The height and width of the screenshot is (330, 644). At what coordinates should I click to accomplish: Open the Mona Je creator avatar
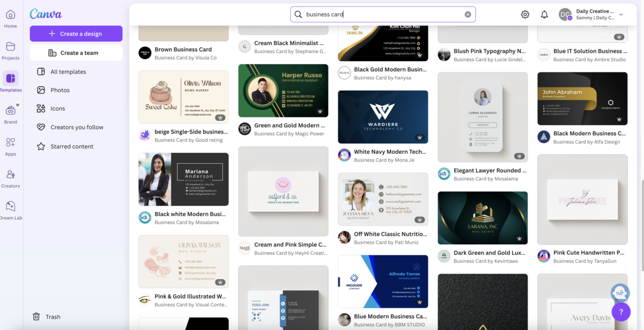[345, 156]
